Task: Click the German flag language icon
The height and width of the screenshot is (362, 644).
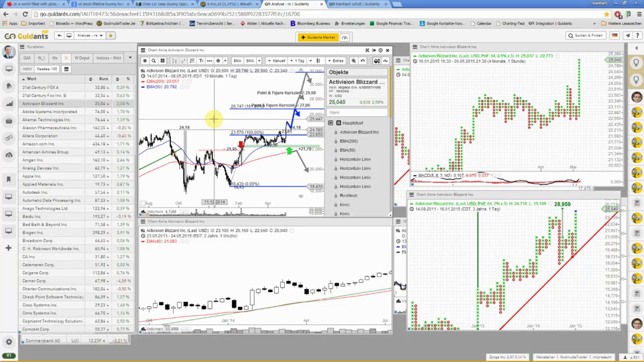Action: tap(615, 35)
